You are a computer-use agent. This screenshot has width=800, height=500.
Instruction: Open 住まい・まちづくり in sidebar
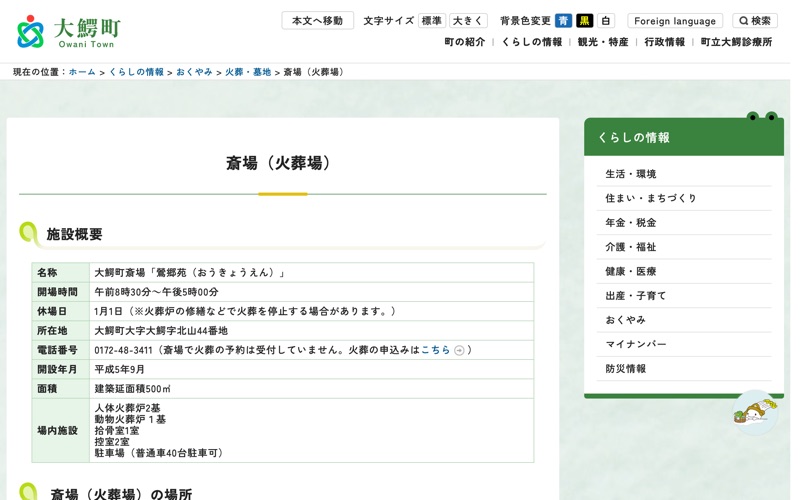coord(684,198)
